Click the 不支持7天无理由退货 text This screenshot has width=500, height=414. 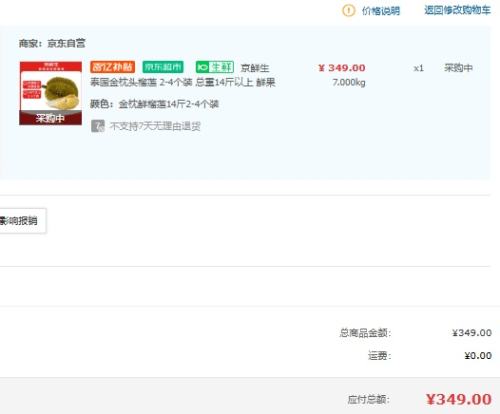point(155,126)
